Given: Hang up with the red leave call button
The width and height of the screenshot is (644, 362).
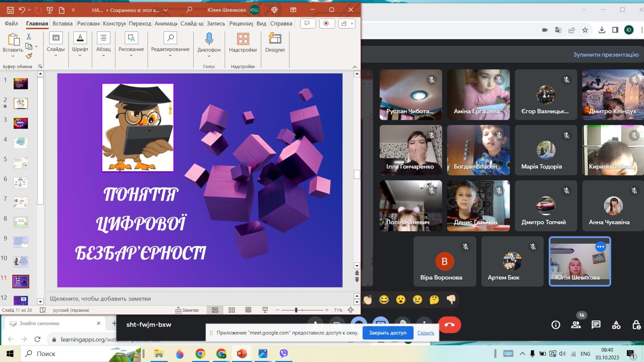Looking at the screenshot, I should point(450,325).
